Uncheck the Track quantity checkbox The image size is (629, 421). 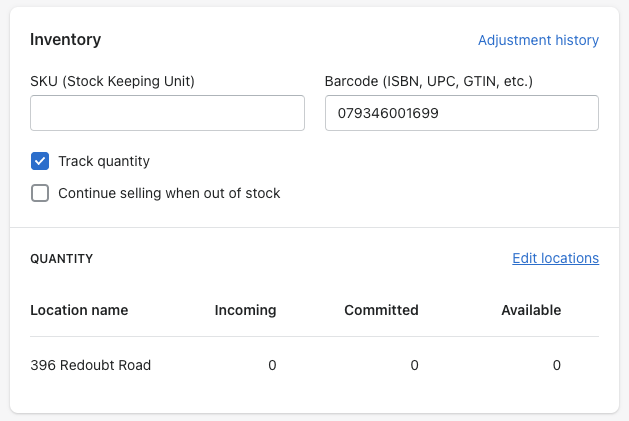(40, 161)
